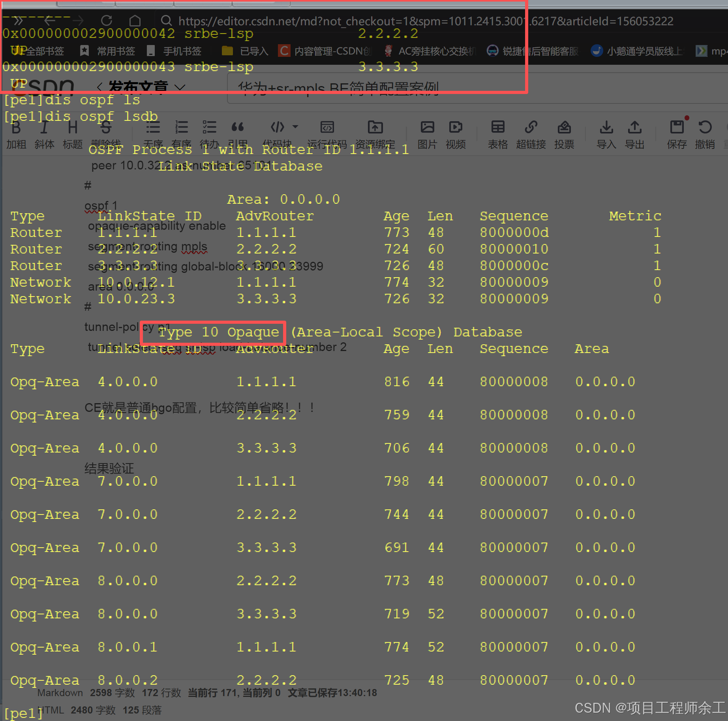This screenshot has height=721, width=728.
Task: Click the 'Area: 0.0.0.0' text
Action: tap(283, 199)
